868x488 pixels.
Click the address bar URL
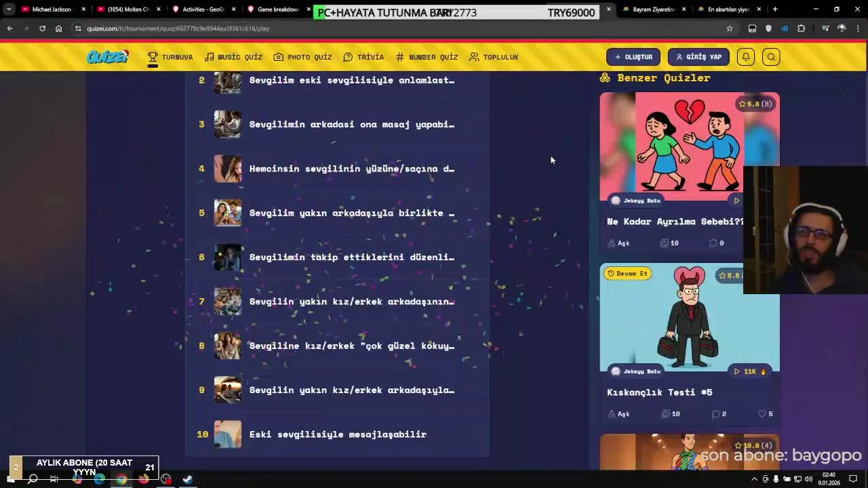pos(178,28)
